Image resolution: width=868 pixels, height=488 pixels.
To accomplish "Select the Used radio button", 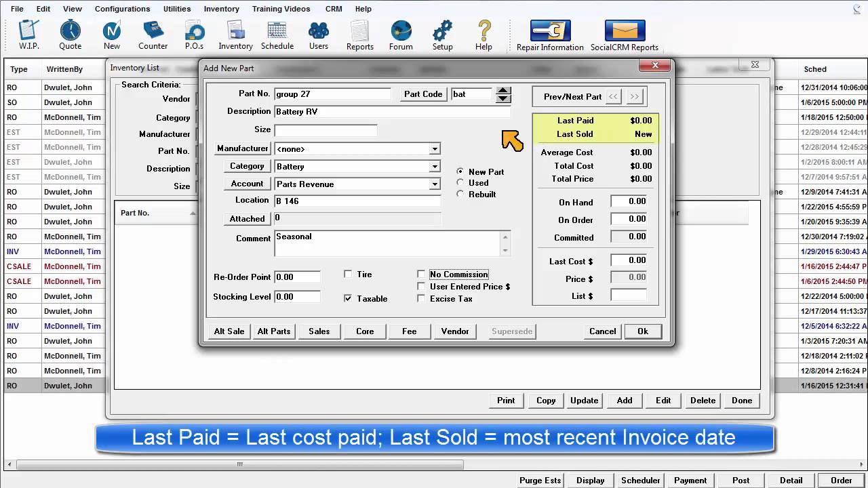I will 460,183.
